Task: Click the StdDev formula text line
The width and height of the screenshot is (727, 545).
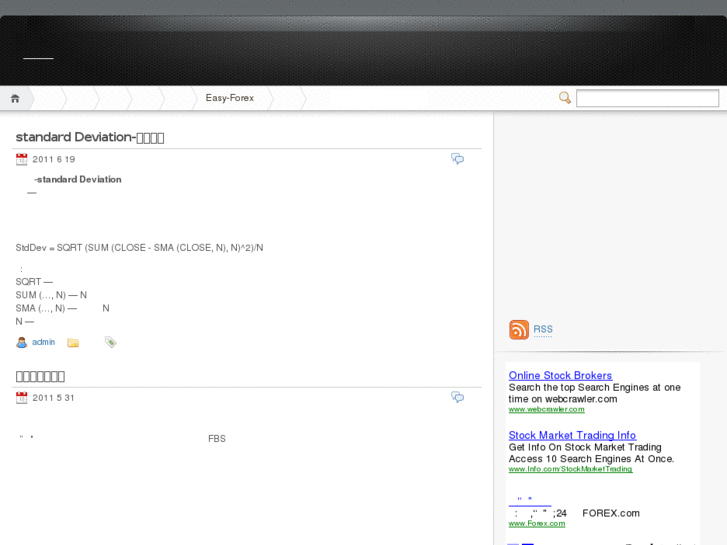Action: click(139, 248)
